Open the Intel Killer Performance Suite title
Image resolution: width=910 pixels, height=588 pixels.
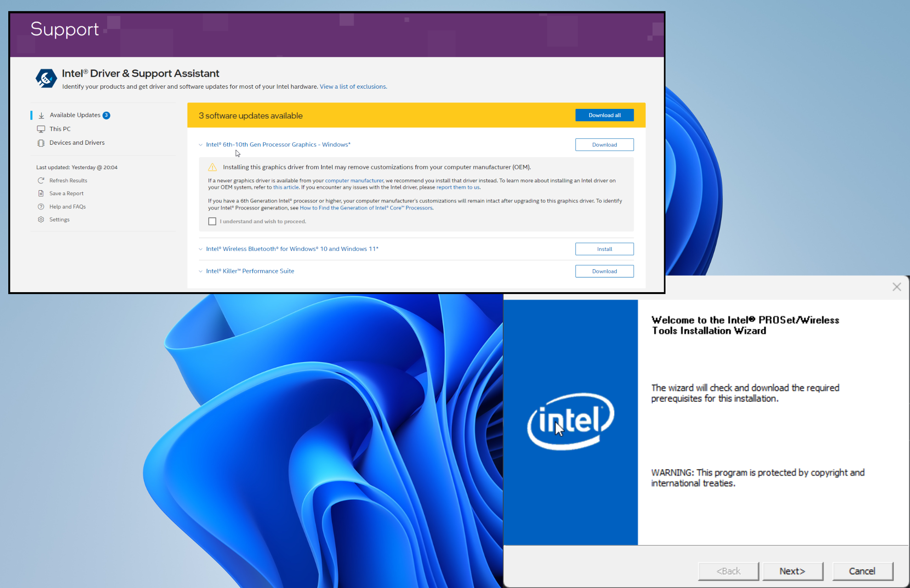pos(250,271)
